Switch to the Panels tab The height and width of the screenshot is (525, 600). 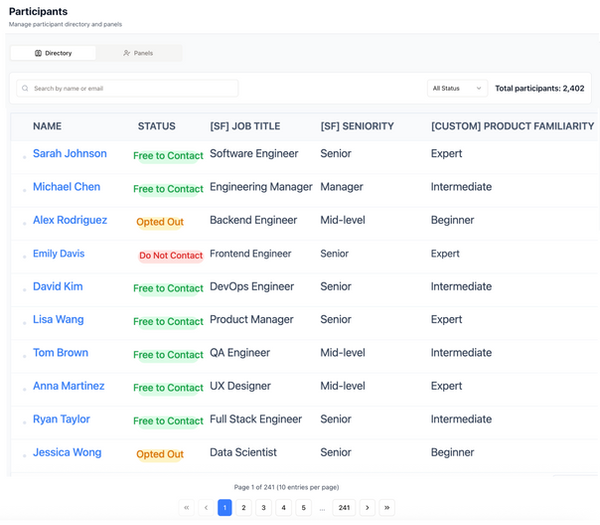point(138,53)
